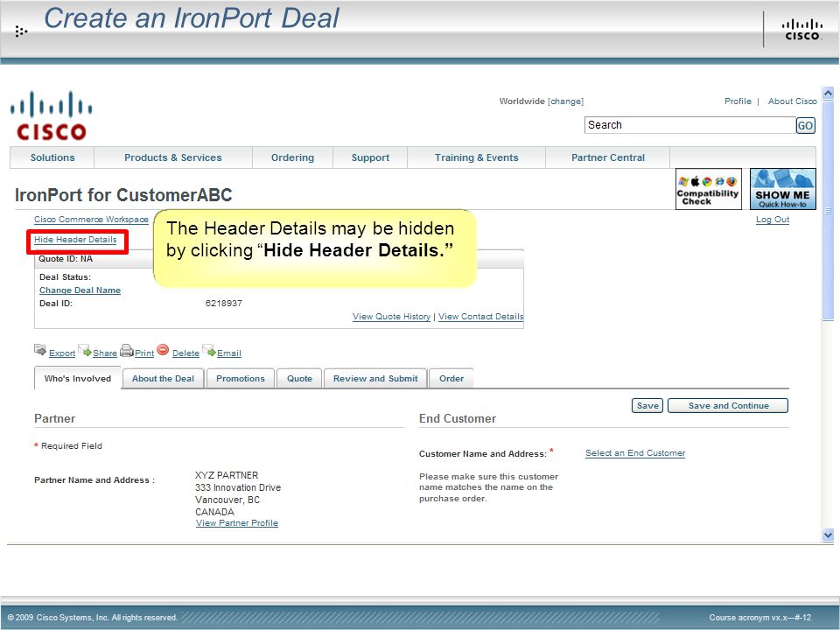Open the Compatibility Check icon
The image size is (840, 630).
click(x=708, y=189)
